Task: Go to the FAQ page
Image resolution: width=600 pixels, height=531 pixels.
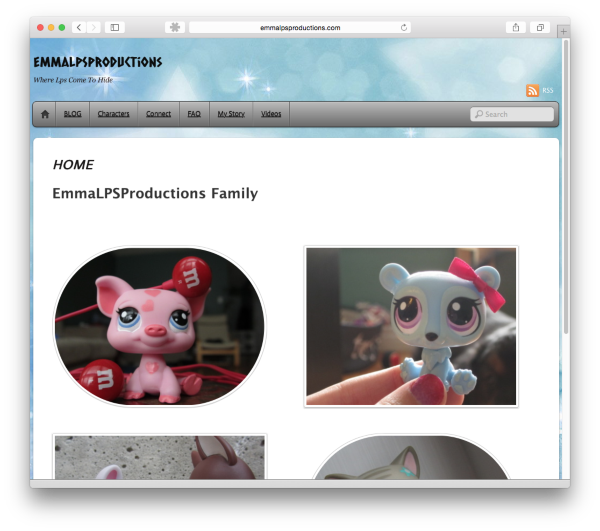Action: coord(194,114)
